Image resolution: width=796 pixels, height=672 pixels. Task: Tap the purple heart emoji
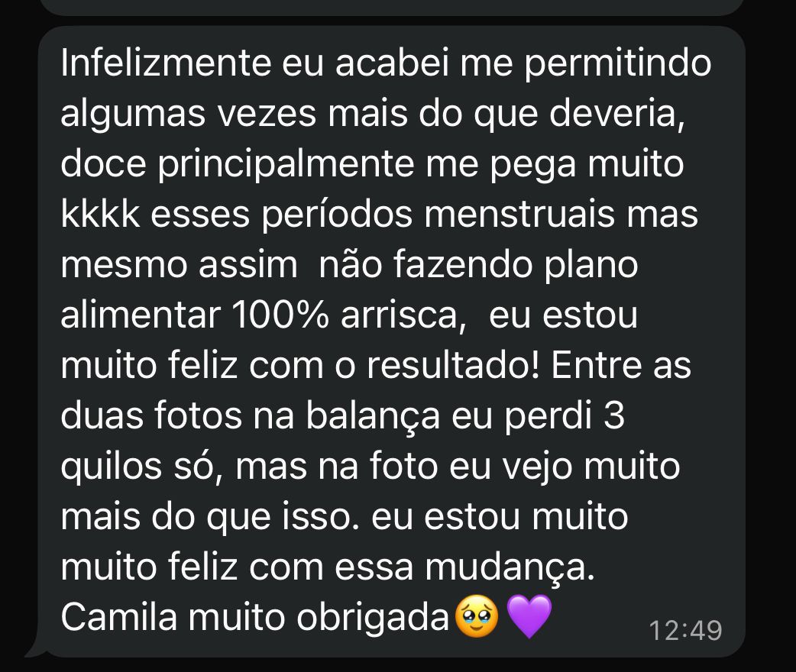(x=529, y=617)
